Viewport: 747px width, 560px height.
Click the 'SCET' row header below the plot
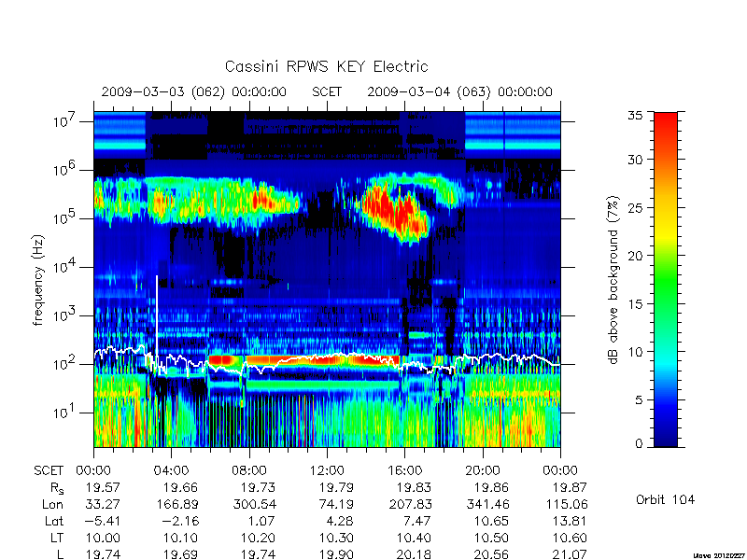[49, 471]
